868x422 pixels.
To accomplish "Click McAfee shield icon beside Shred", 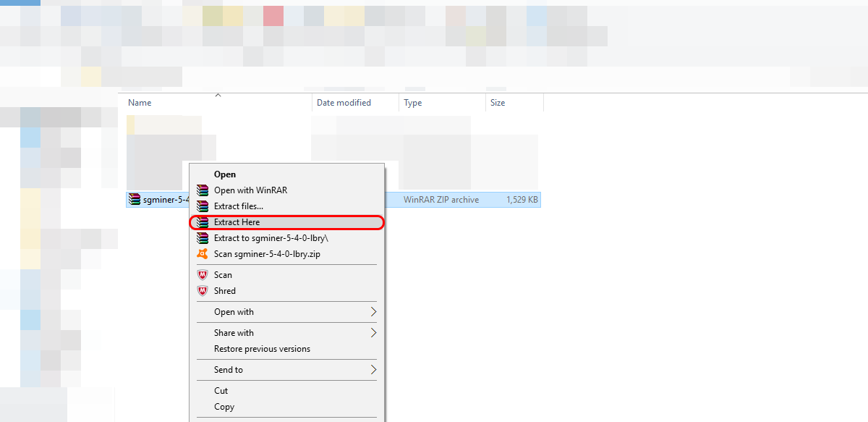I will (203, 291).
